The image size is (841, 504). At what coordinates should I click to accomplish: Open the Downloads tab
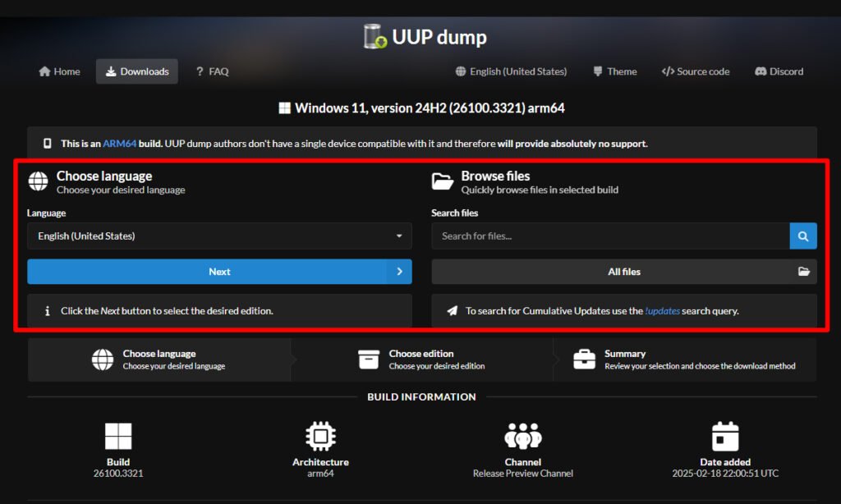tap(136, 71)
